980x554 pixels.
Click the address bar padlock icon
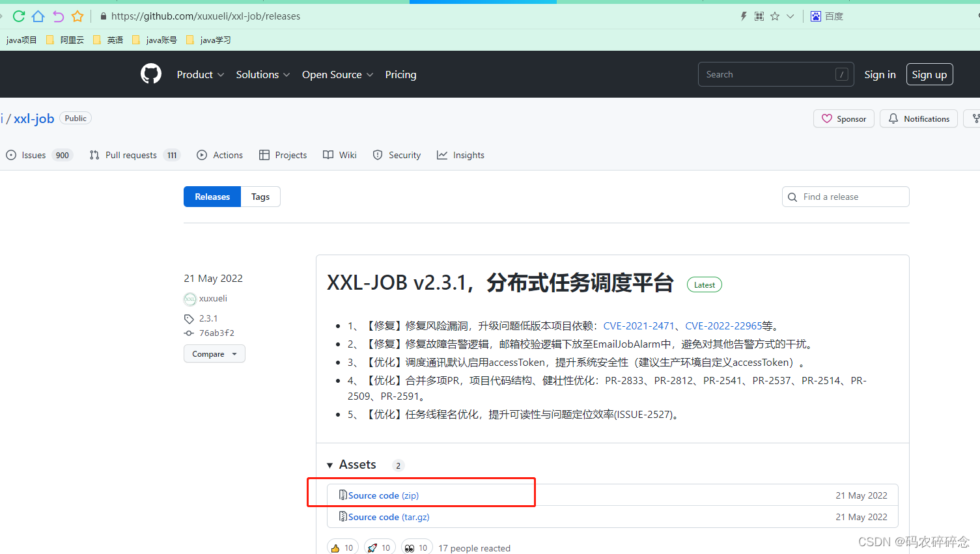(103, 16)
